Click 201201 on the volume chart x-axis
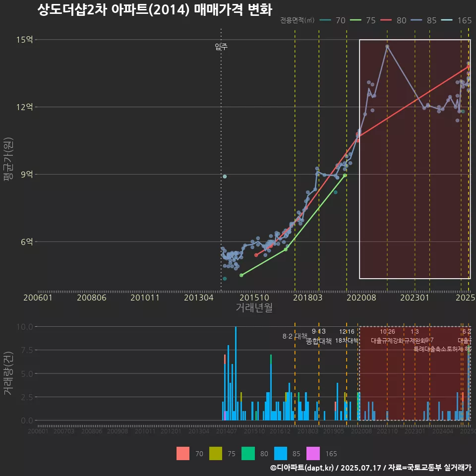This screenshot has width=476, height=476. 171,431
